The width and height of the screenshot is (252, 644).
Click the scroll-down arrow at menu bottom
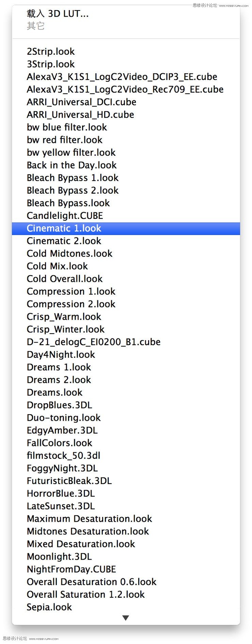(126, 618)
